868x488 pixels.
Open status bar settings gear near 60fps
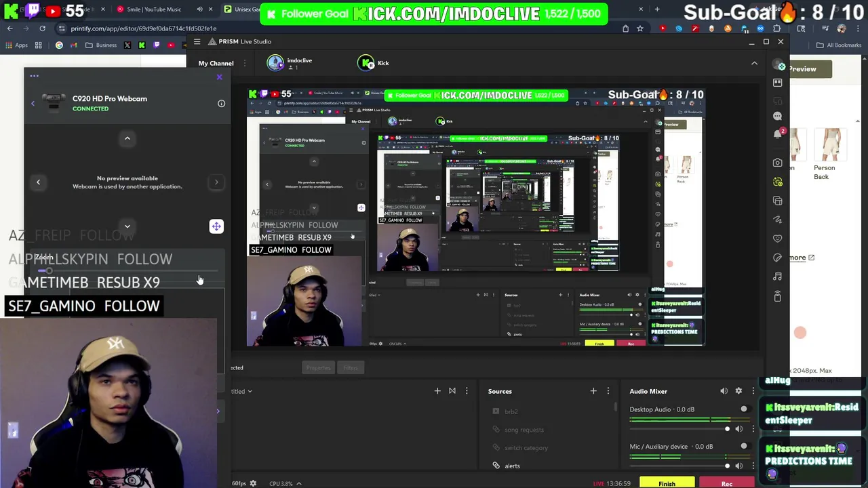tap(253, 483)
